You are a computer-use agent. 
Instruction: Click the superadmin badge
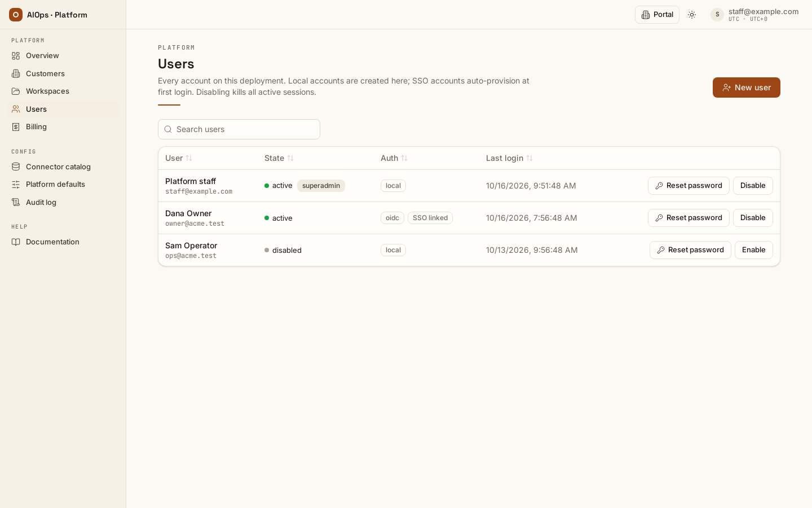321,186
